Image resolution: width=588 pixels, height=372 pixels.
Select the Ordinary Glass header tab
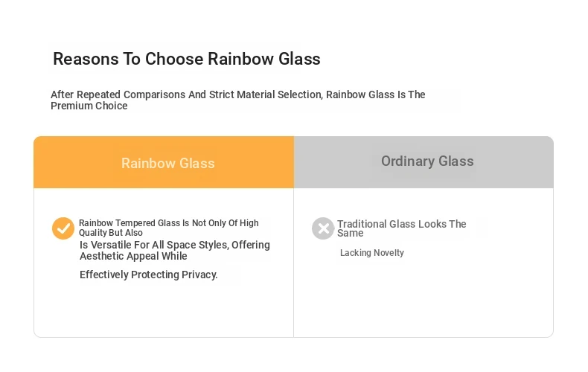click(x=427, y=161)
